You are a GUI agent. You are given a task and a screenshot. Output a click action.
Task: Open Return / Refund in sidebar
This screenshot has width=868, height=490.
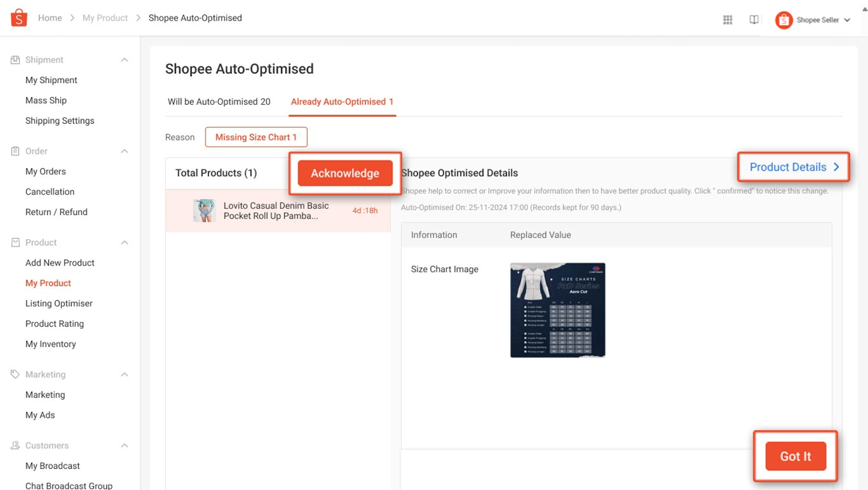click(x=56, y=212)
